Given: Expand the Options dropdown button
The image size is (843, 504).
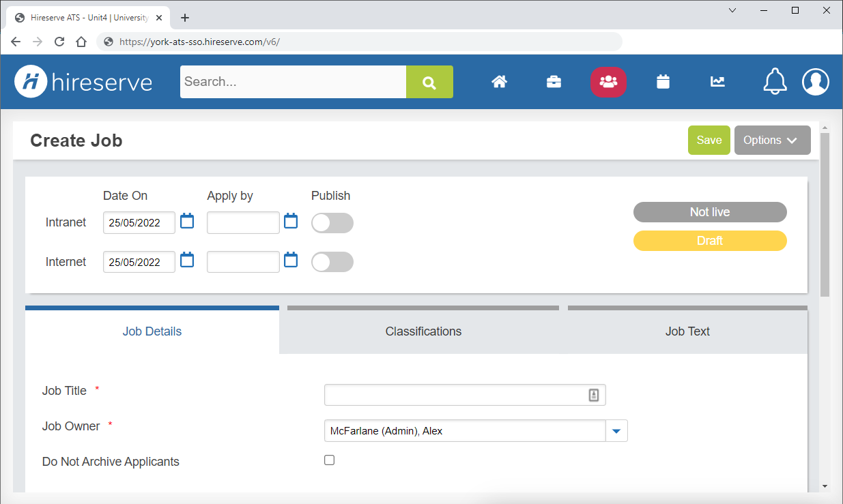Looking at the screenshot, I should click(x=772, y=140).
